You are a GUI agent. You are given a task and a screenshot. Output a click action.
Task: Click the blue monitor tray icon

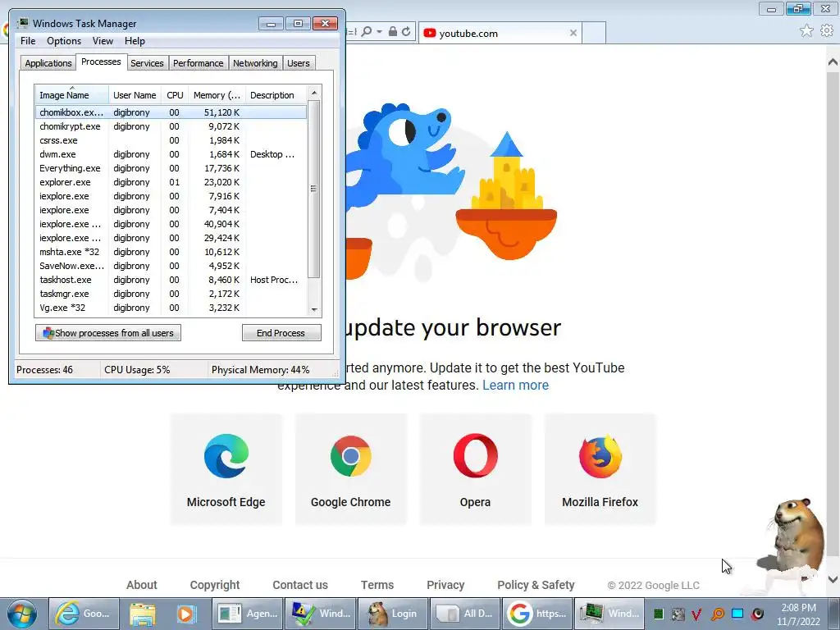pos(737,614)
